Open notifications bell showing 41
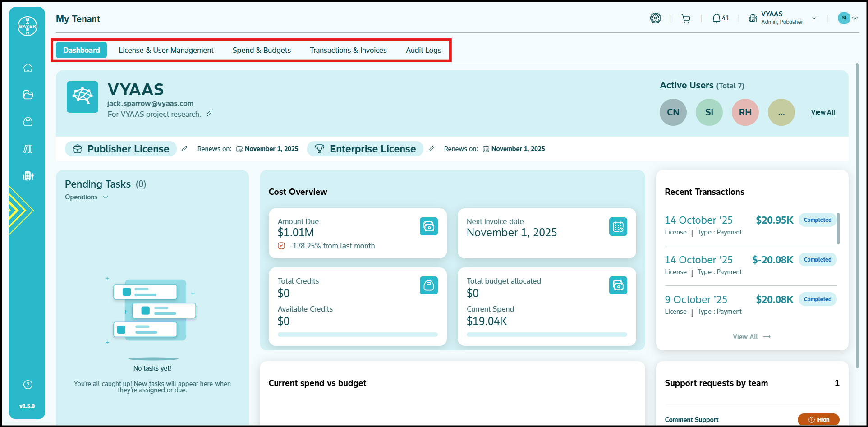The image size is (868, 427). [720, 18]
